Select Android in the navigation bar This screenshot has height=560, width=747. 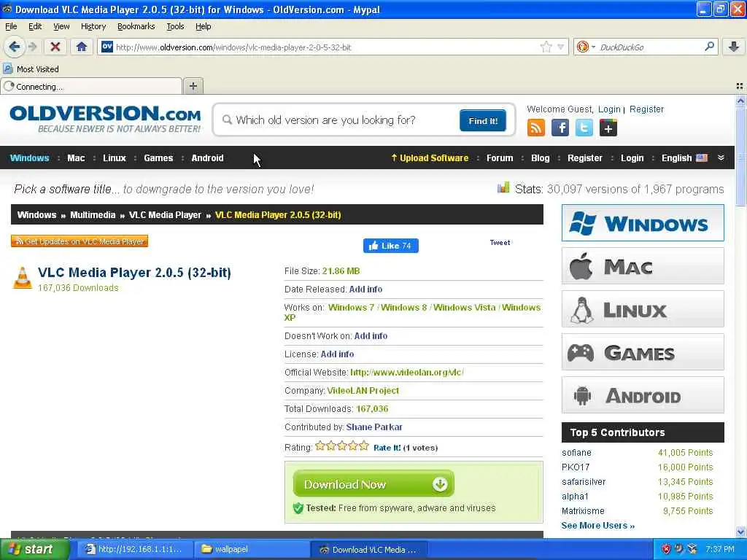[207, 157]
